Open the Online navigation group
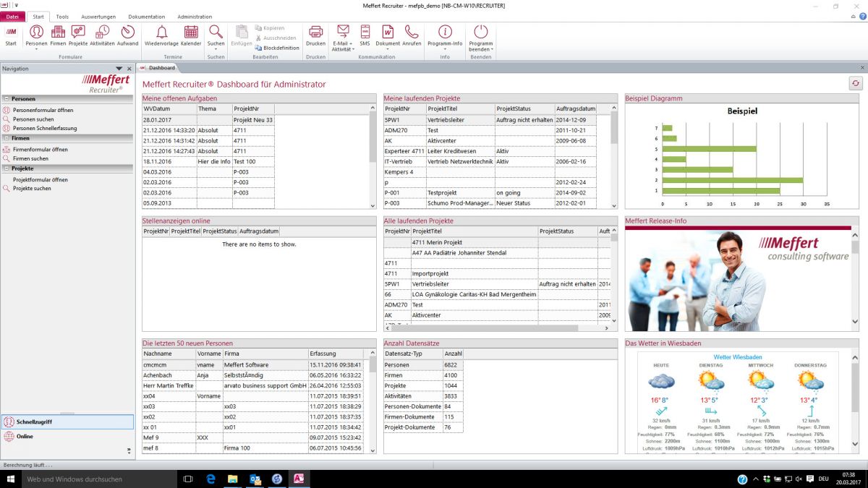The width and height of the screenshot is (868, 488). click(67, 437)
